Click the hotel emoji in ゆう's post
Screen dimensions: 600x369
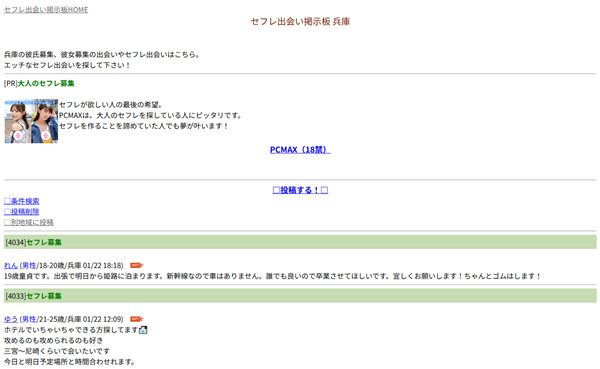143,330
